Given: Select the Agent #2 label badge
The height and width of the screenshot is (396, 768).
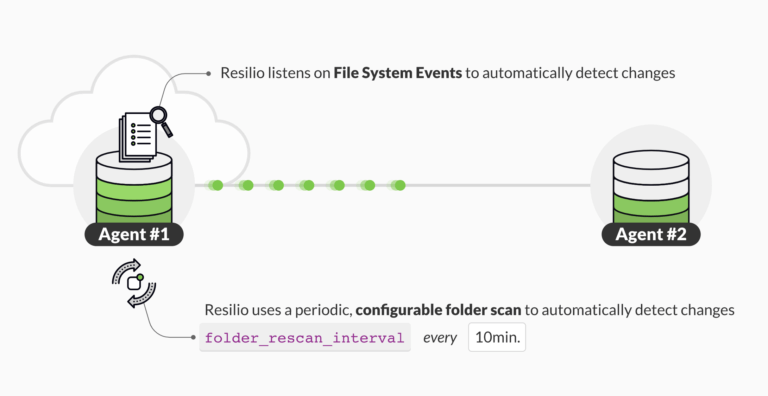Looking at the screenshot, I should pos(651,234).
